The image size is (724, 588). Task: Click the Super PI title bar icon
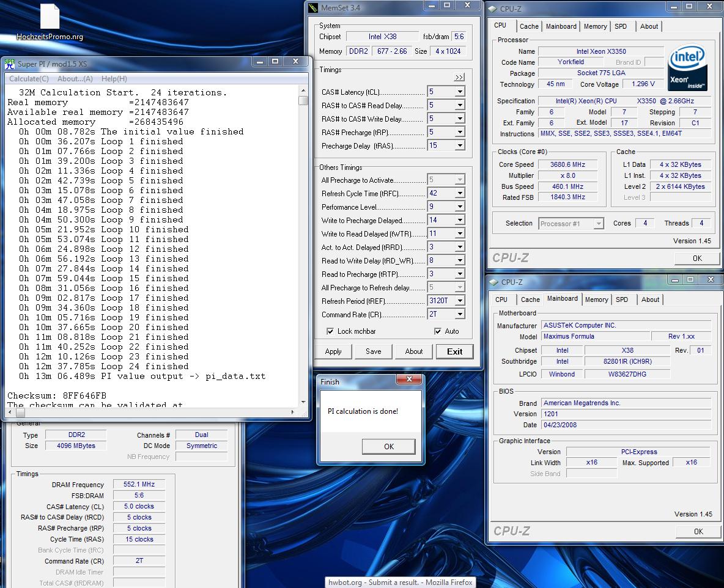pos(9,64)
